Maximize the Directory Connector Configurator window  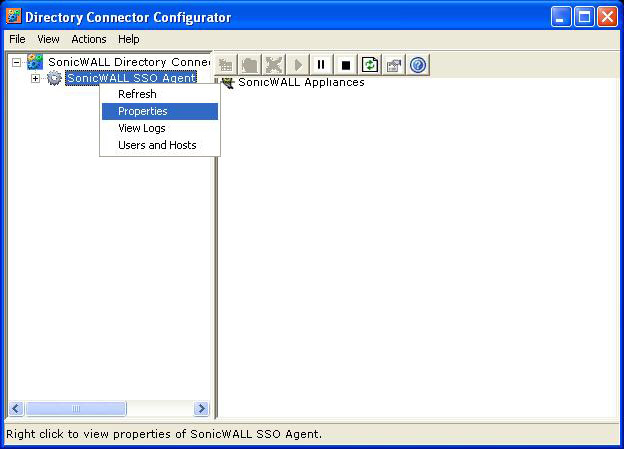(x=584, y=17)
